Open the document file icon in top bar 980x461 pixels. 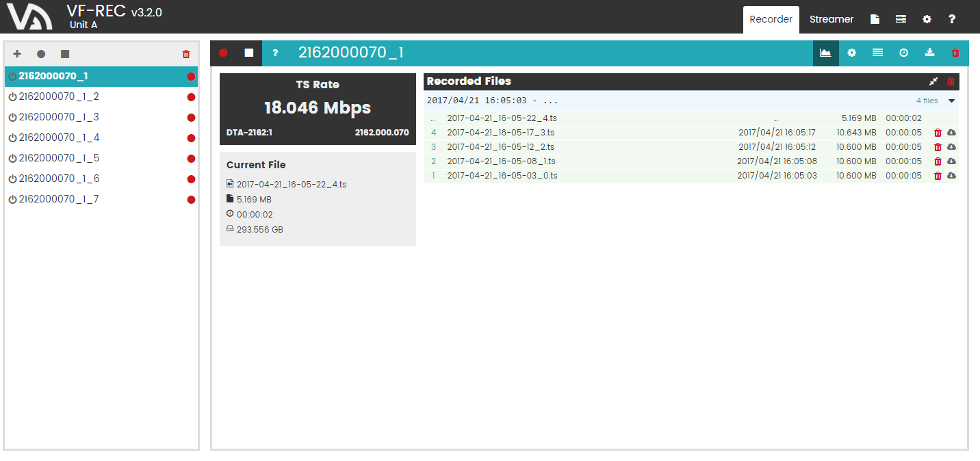pos(875,19)
